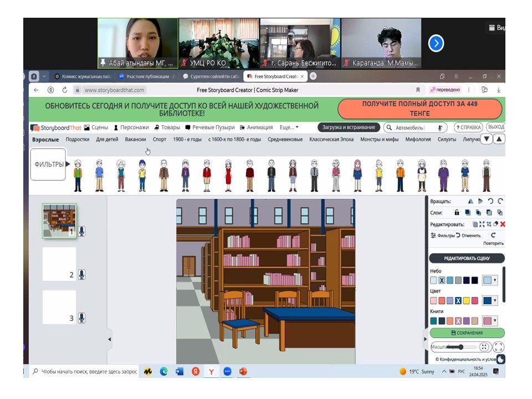Click the crop icon in edit row

[489, 224]
